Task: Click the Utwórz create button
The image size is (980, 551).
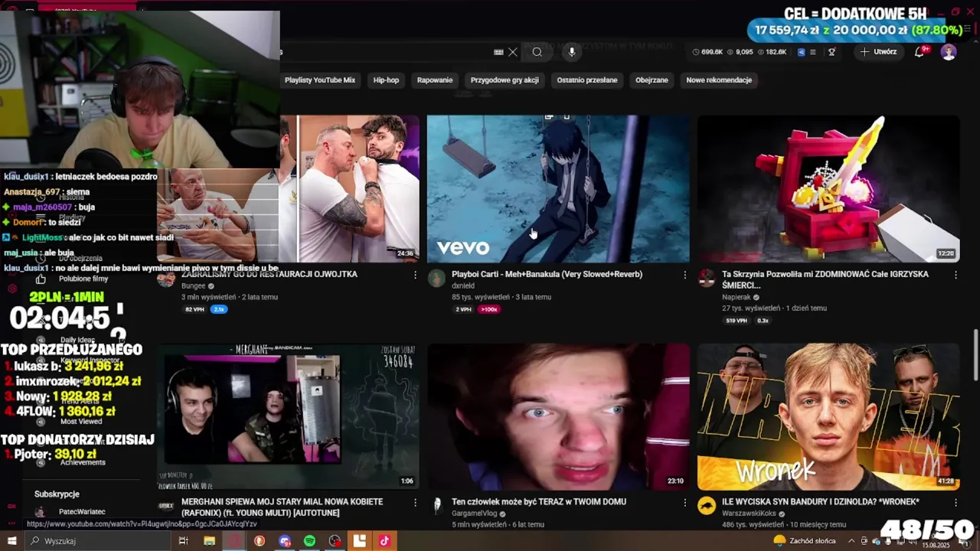Action: (877, 52)
